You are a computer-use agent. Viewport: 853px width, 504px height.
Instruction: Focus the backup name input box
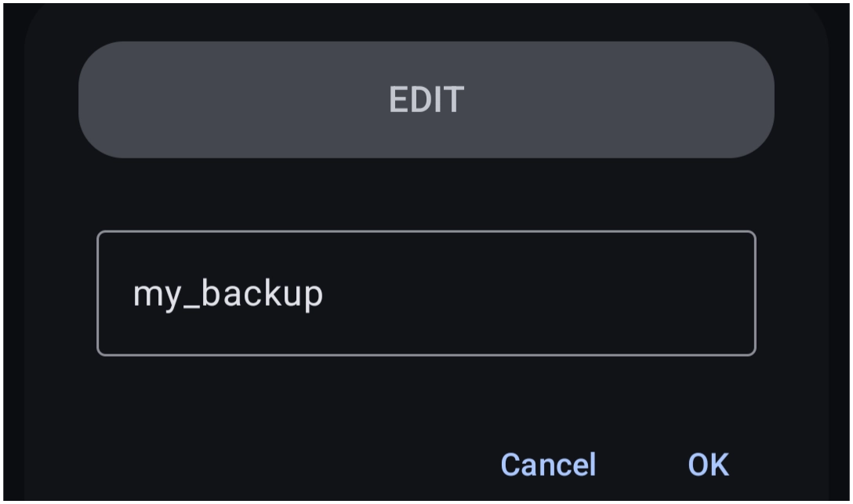click(426, 294)
